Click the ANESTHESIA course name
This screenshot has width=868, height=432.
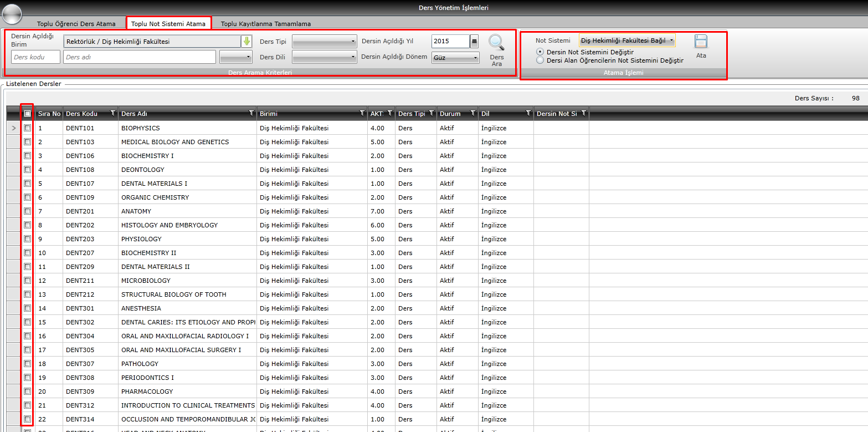tap(141, 308)
